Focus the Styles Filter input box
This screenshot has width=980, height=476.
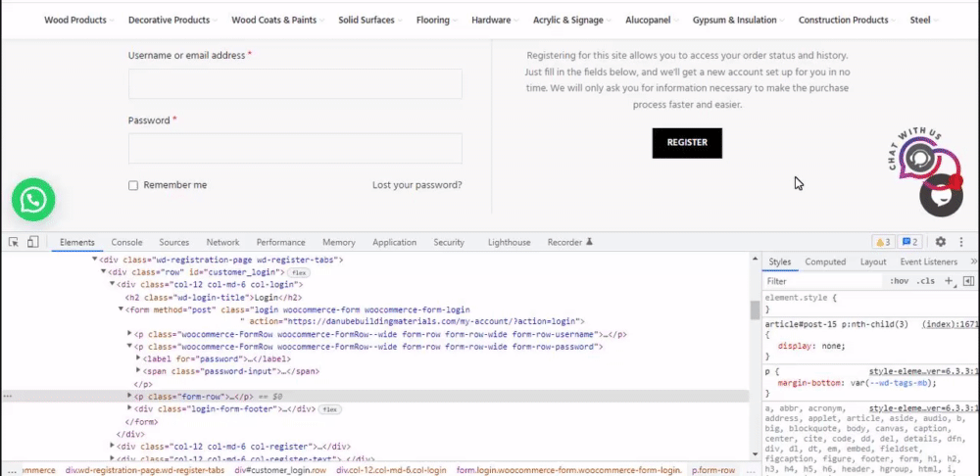pyautogui.click(x=822, y=281)
